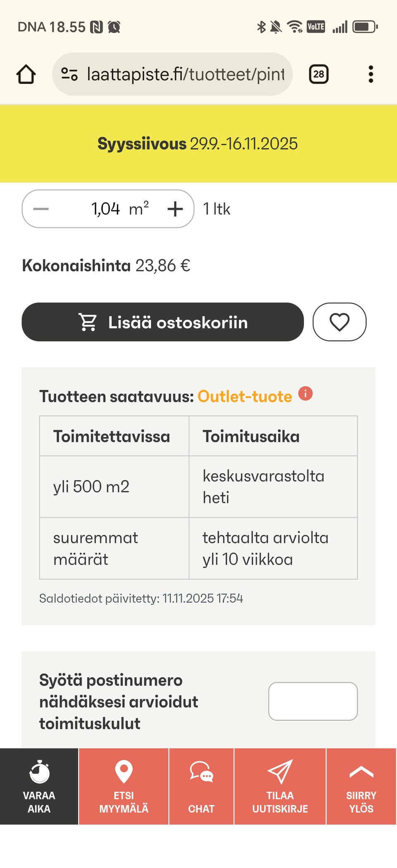Open browser three-dot menu
Image resolution: width=397 pixels, height=868 pixels.
371,74
